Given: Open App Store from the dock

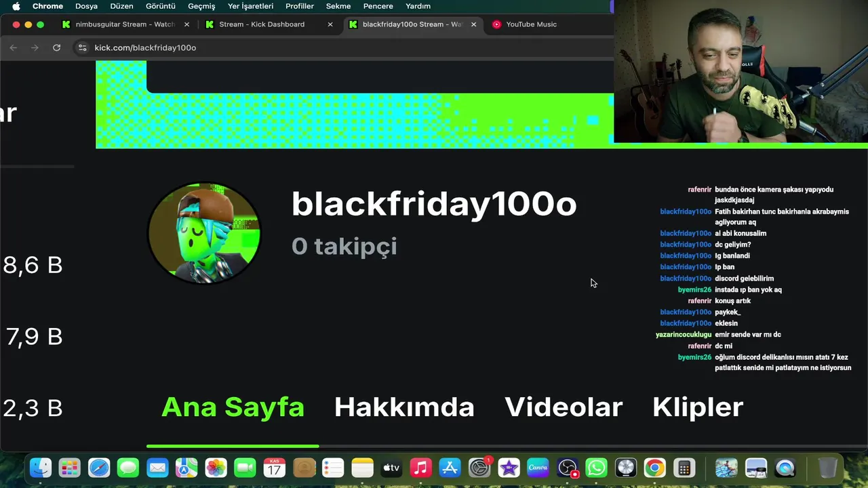Looking at the screenshot, I should coord(450,468).
